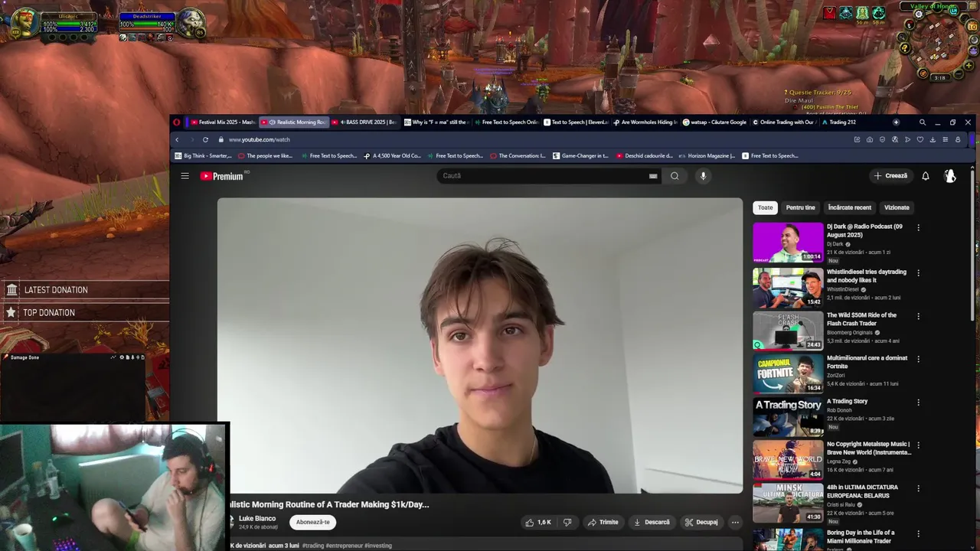
Task: Click Deadstriker target portrait in game
Action: pos(190,24)
